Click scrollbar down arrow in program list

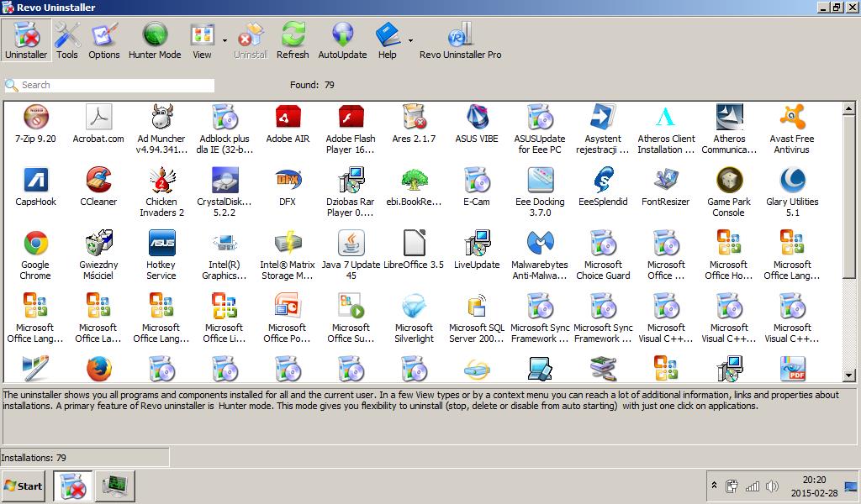[x=849, y=375]
